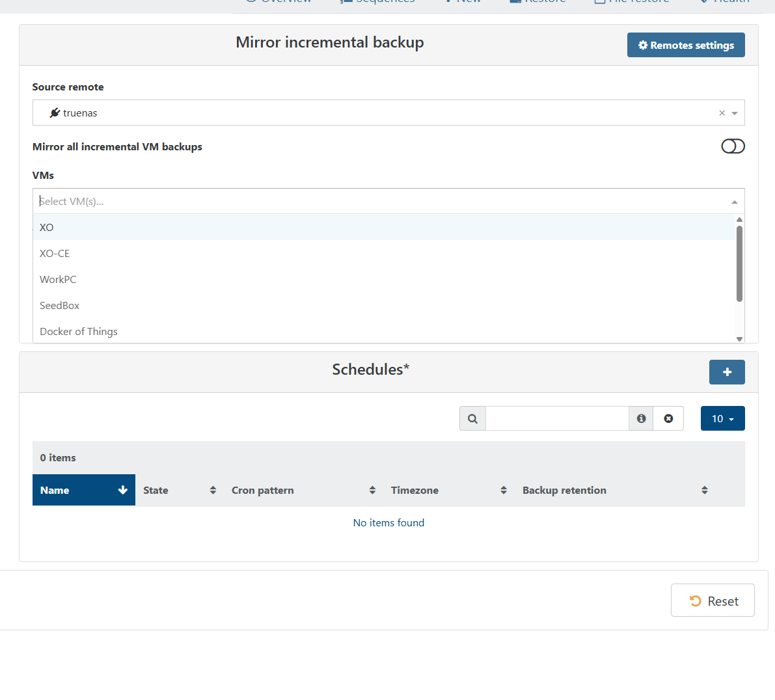This screenshot has width=775, height=700.
Task: Open Remotes settings
Action: click(x=686, y=45)
